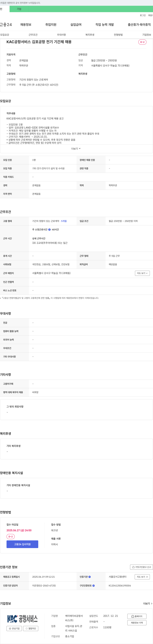Report with 거짓구인광고 신고 button
The width and height of the screenshot is (153, 644).
pos(141,567)
